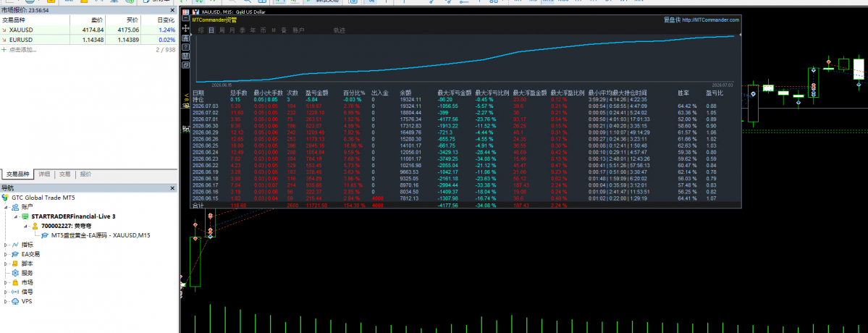This screenshot has height=333, width=868.
Task: Select the 交易品种 tab at the bottom of Market Watch
Action: pyautogui.click(x=17, y=174)
